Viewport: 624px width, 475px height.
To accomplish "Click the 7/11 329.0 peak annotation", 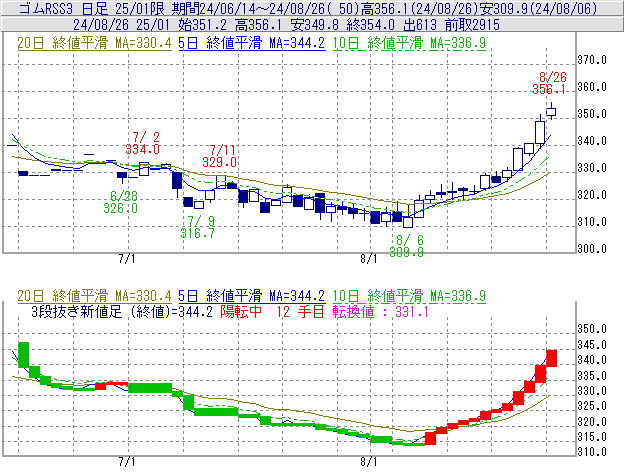I will [x=219, y=156].
